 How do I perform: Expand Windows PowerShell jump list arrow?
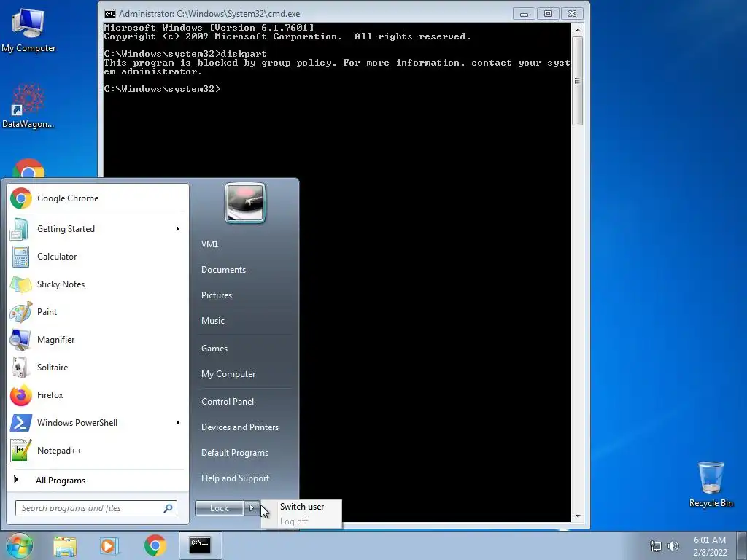coord(178,423)
